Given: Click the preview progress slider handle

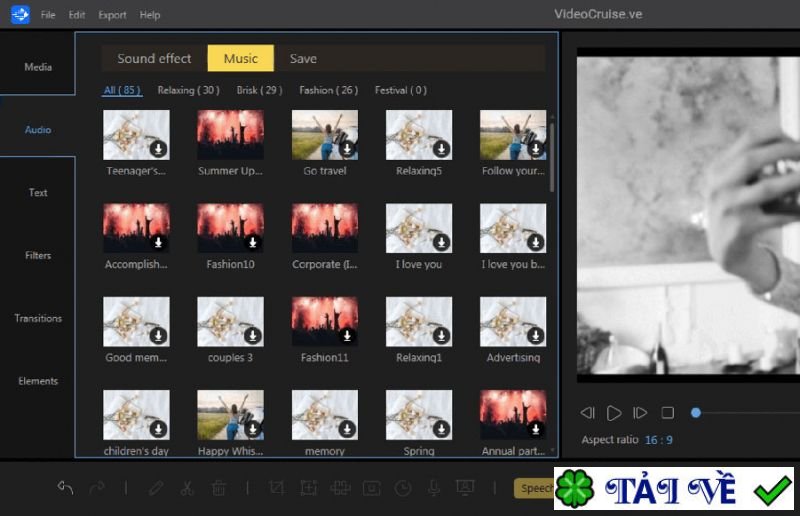Looking at the screenshot, I should (695, 412).
